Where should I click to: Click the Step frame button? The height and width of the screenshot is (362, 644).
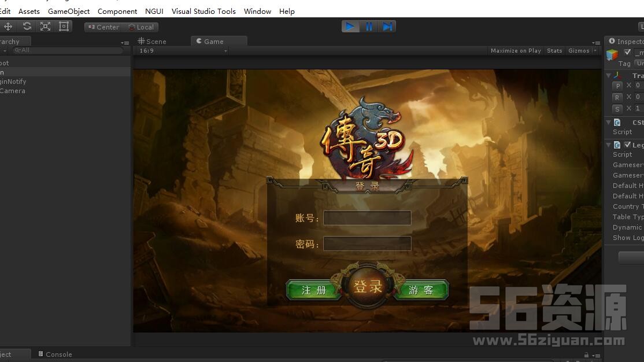[x=387, y=27]
